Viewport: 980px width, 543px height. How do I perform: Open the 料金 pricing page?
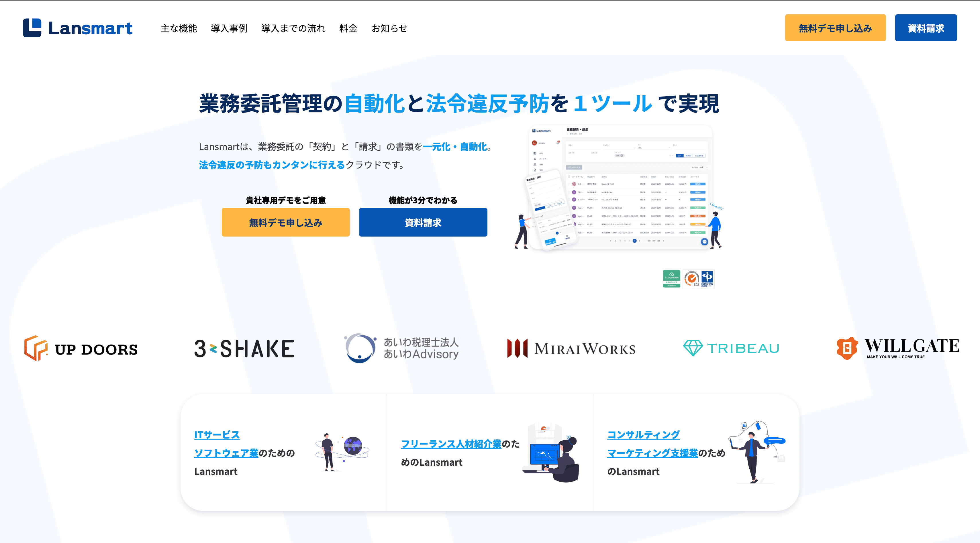point(348,28)
